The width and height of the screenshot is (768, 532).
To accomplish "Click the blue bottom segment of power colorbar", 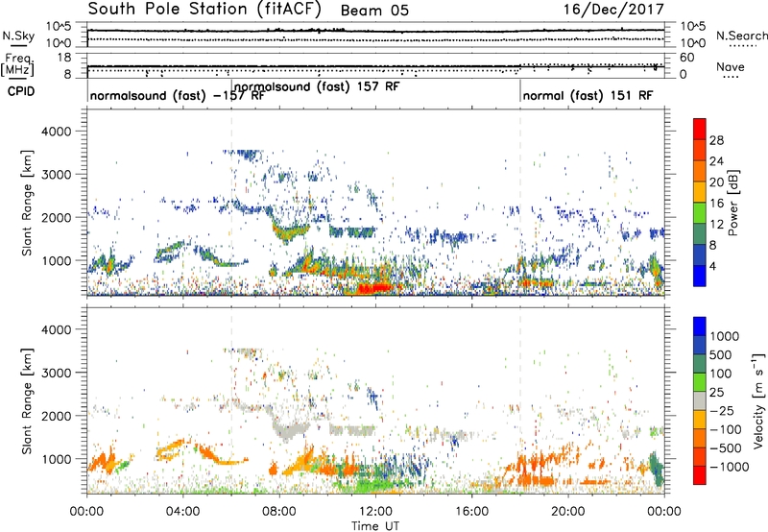I will click(700, 276).
